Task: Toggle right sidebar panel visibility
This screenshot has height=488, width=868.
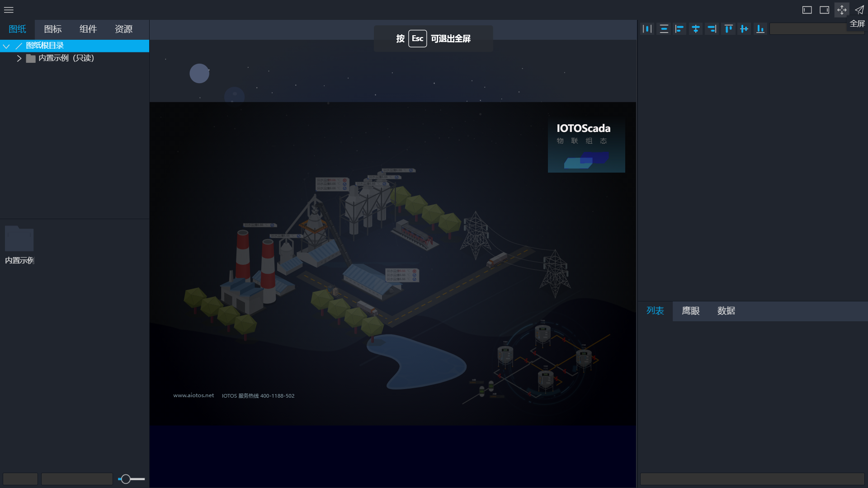Action: click(824, 10)
